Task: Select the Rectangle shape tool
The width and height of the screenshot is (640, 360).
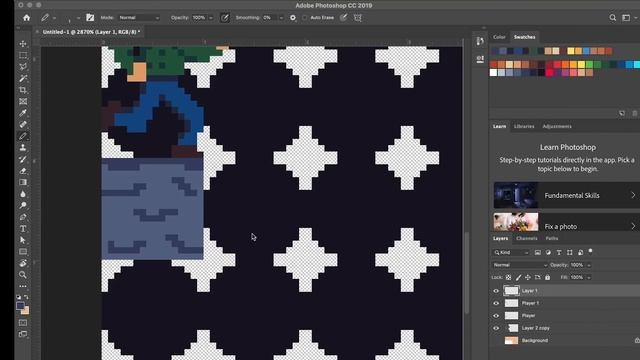Action: click(x=23, y=252)
